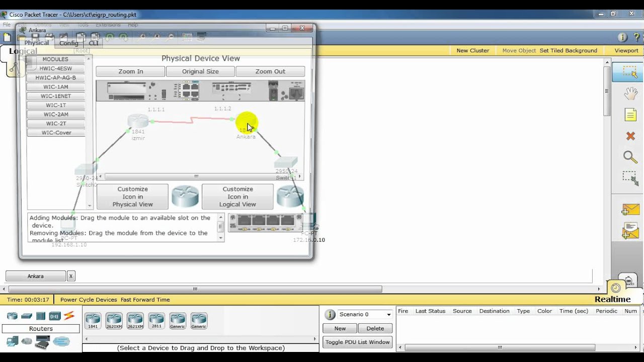Click the New scenario button

tap(340, 328)
